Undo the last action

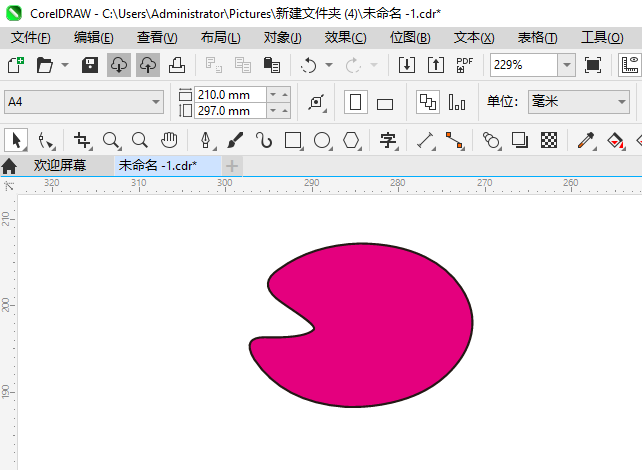(x=308, y=65)
